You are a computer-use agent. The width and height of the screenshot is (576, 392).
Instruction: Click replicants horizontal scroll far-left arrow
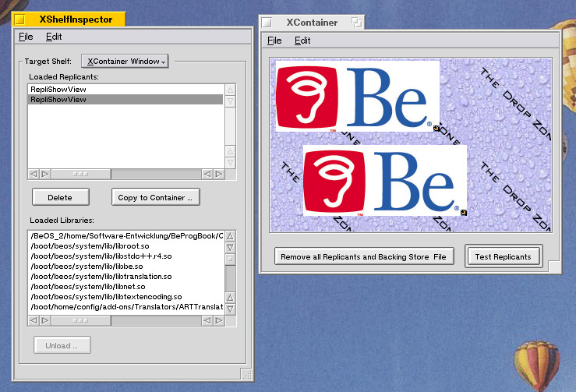pos(34,174)
